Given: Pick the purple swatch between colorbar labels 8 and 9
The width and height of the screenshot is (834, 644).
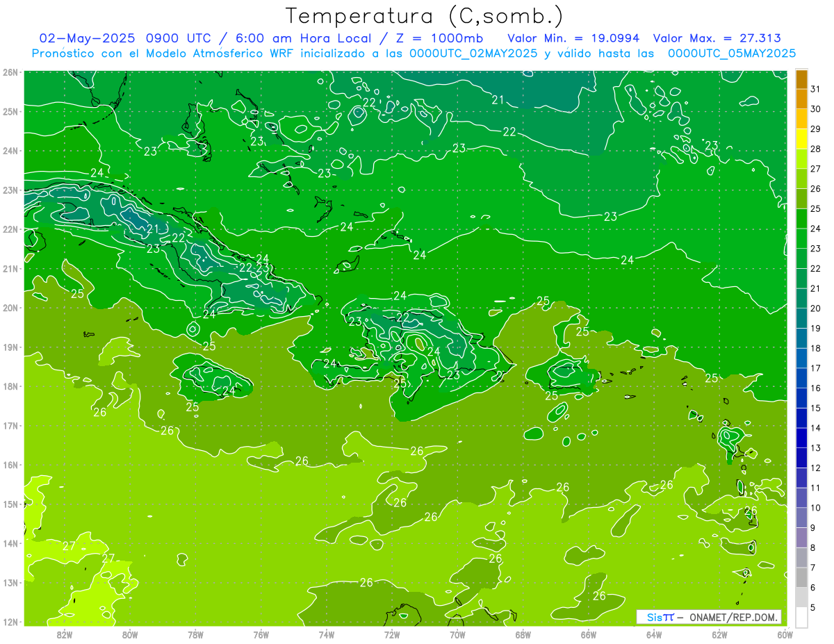Looking at the screenshot, I should (x=801, y=538).
